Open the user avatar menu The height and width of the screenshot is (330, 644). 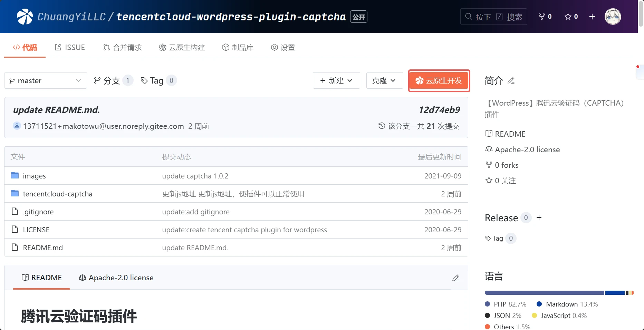pyautogui.click(x=613, y=17)
